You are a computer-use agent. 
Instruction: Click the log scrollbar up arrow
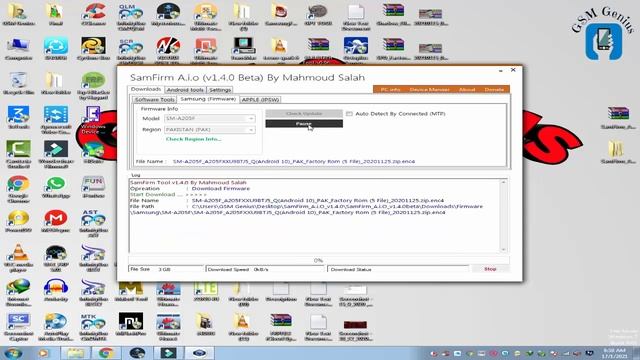point(503,182)
